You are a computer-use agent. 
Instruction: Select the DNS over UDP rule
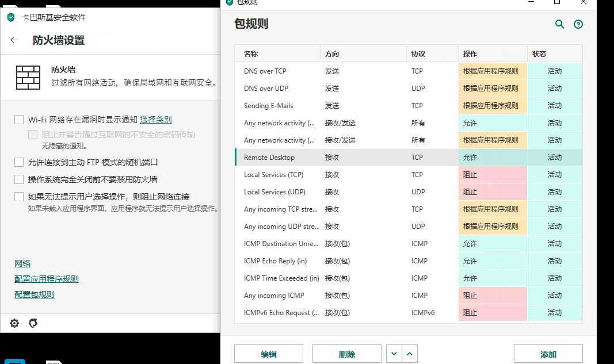point(409,88)
